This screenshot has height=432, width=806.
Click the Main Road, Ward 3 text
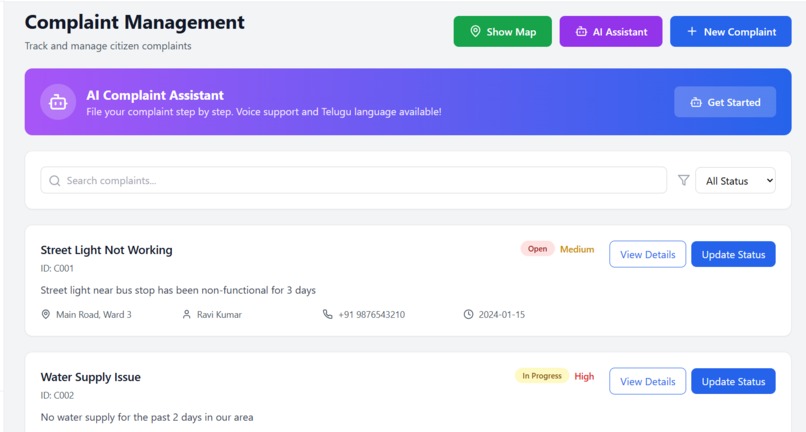tap(94, 314)
